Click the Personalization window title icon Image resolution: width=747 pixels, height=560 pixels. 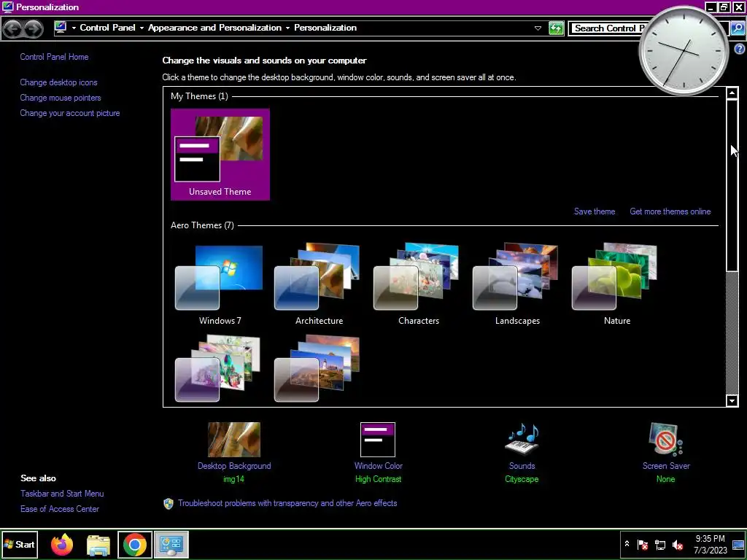(x=7, y=7)
